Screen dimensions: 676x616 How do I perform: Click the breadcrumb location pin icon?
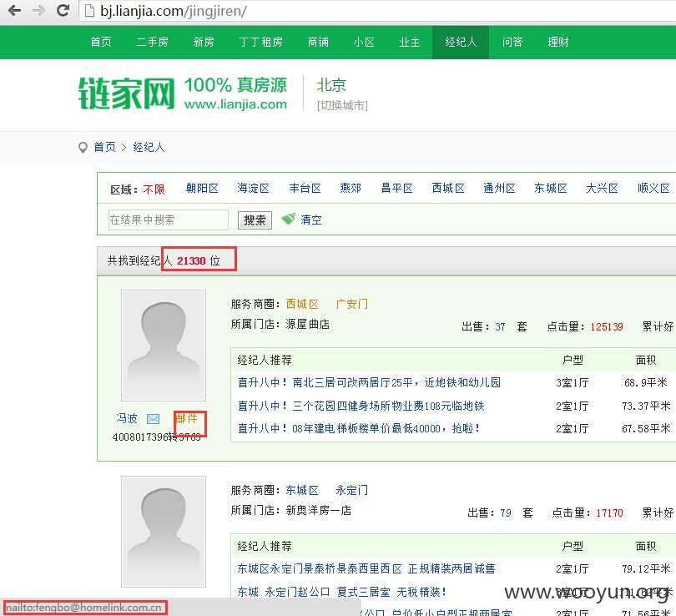pyautogui.click(x=83, y=148)
